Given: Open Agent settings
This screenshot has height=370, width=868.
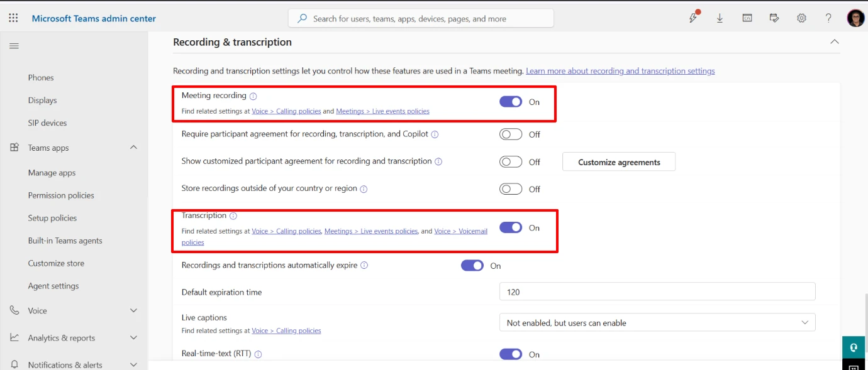Looking at the screenshot, I should click(x=53, y=286).
